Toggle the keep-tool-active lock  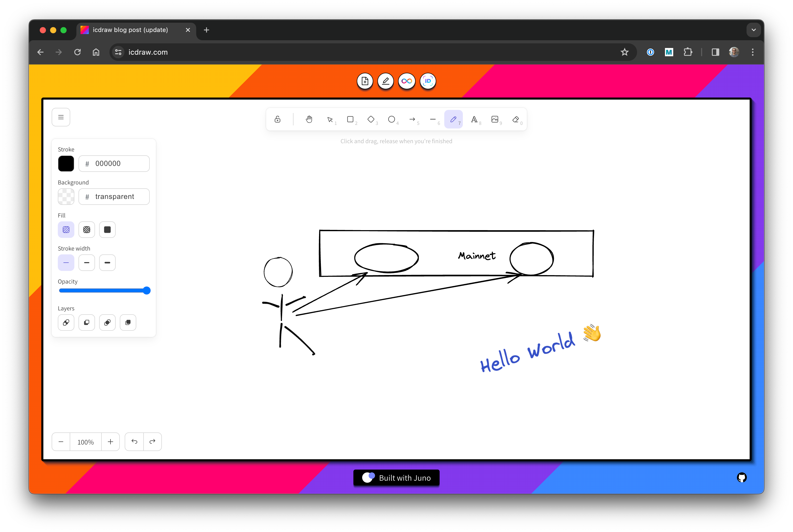click(x=277, y=119)
